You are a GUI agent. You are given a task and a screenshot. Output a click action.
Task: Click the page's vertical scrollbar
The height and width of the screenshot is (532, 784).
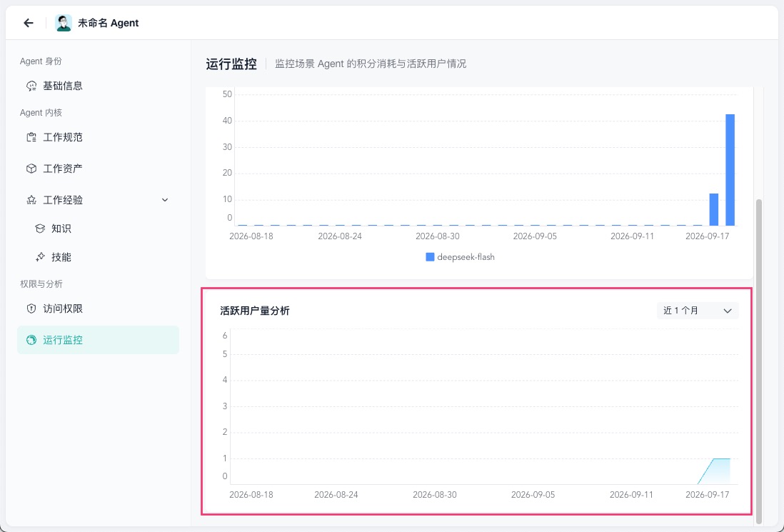point(759,360)
